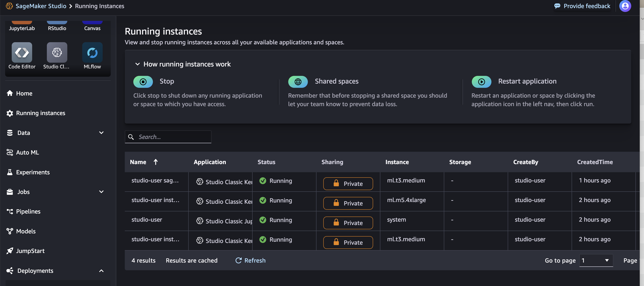Click the instance Search input field
Viewport: 644px width, 286px height.
tap(172, 137)
